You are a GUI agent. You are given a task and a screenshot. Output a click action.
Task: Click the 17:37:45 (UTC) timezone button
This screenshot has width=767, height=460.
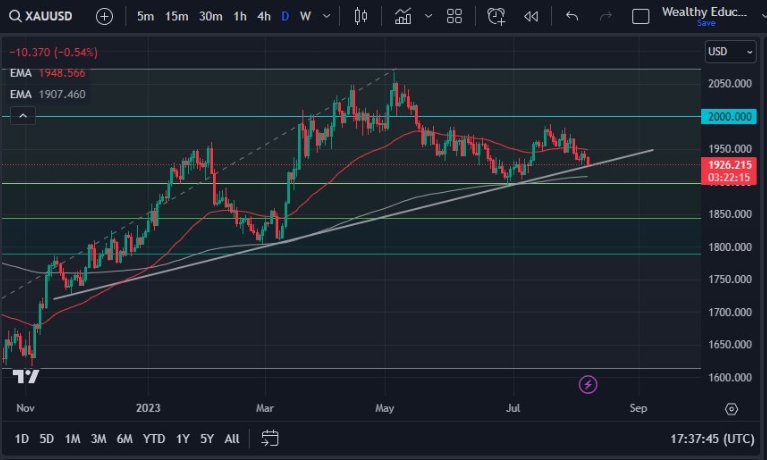709,438
